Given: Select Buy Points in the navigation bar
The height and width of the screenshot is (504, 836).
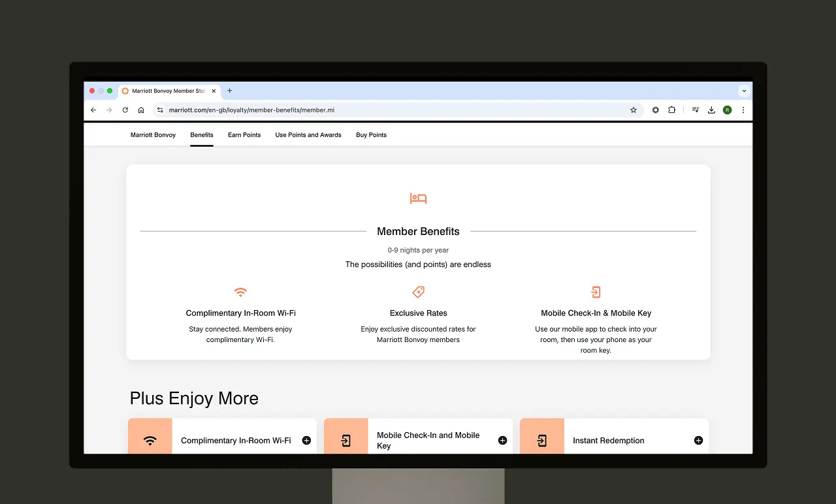Looking at the screenshot, I should pos(370,134).
